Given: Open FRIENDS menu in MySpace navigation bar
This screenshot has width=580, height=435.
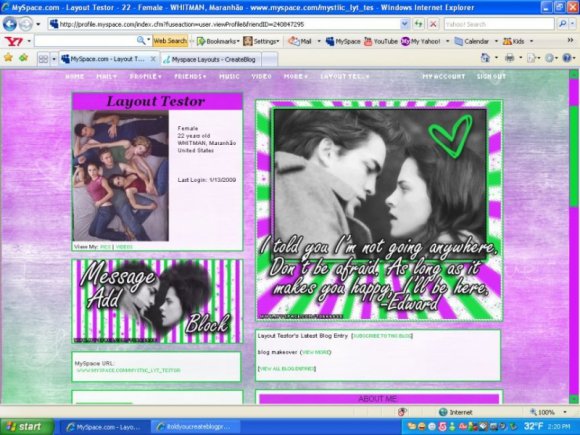Looking at the screenshot, I should click(x=190, y=77).
